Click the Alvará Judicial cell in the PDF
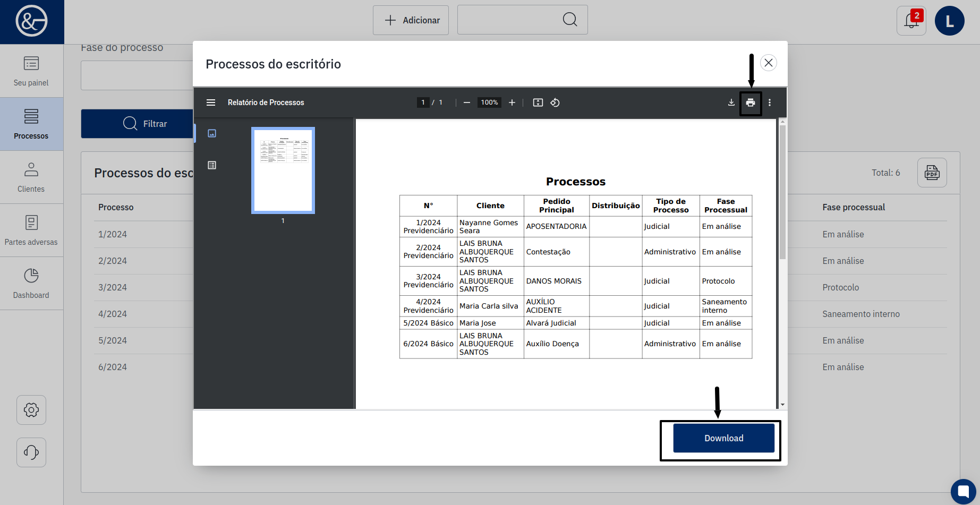This screenshot has width=980, height=505. [556, 323]
